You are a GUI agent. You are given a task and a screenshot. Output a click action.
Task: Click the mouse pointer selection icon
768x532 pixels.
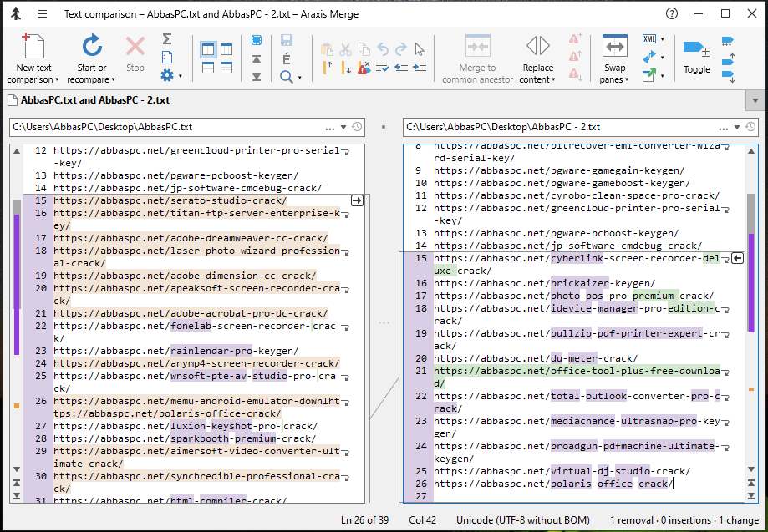pos(420,49)
